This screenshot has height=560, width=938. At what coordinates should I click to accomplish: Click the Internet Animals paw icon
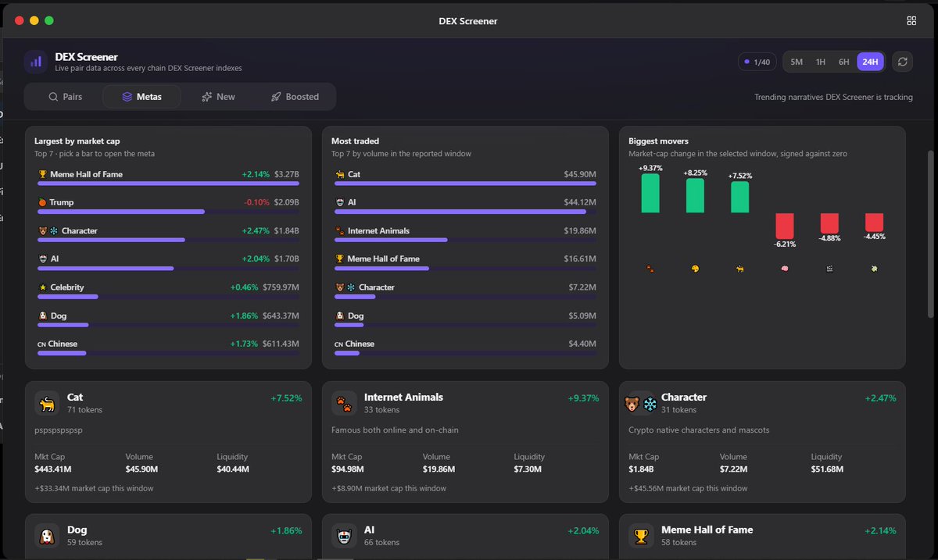coord(345,404)
